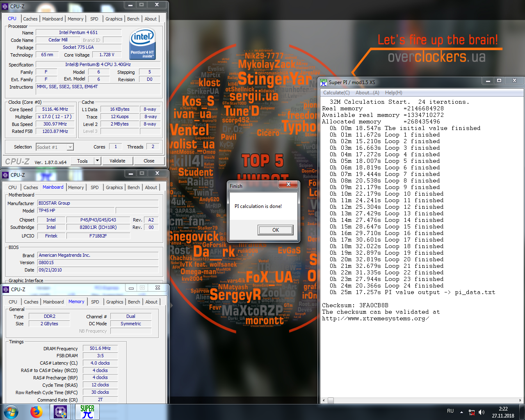
Task: Click the Super PI window title icon
Action: pyautogui.click(x=324, y=82)
